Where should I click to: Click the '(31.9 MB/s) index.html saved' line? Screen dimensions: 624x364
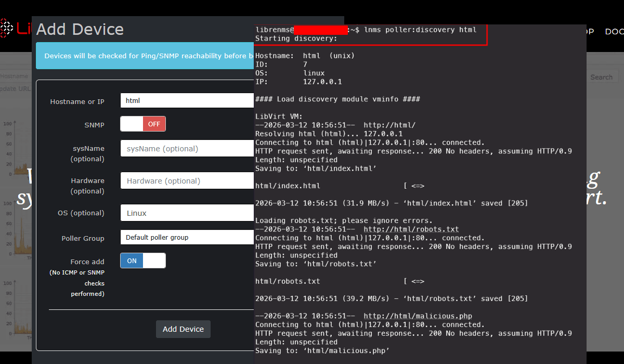pos(392,203)
